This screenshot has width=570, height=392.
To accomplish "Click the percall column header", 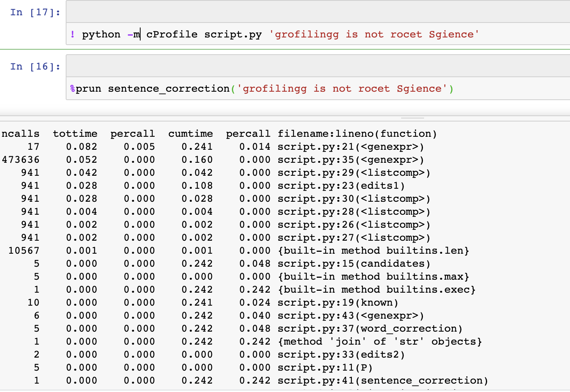I will 133,133.
